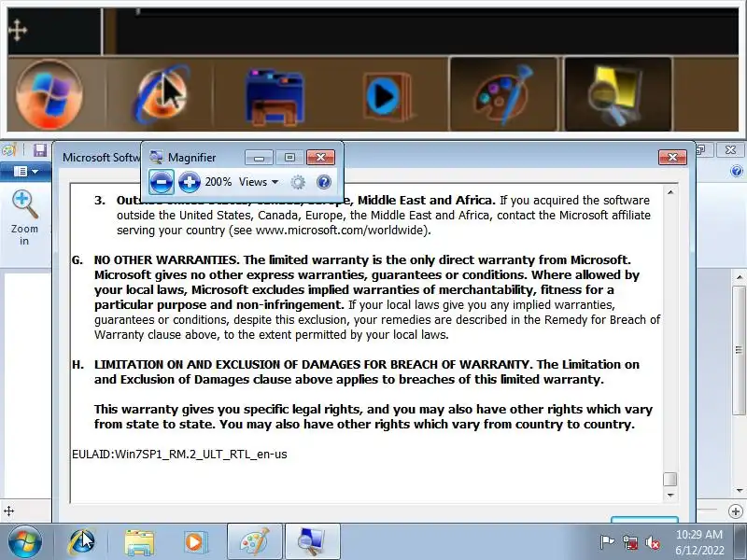Click the Paint window close button at top right
The image size is (747, 560).
pyautogui.click(x=730, y=150)
